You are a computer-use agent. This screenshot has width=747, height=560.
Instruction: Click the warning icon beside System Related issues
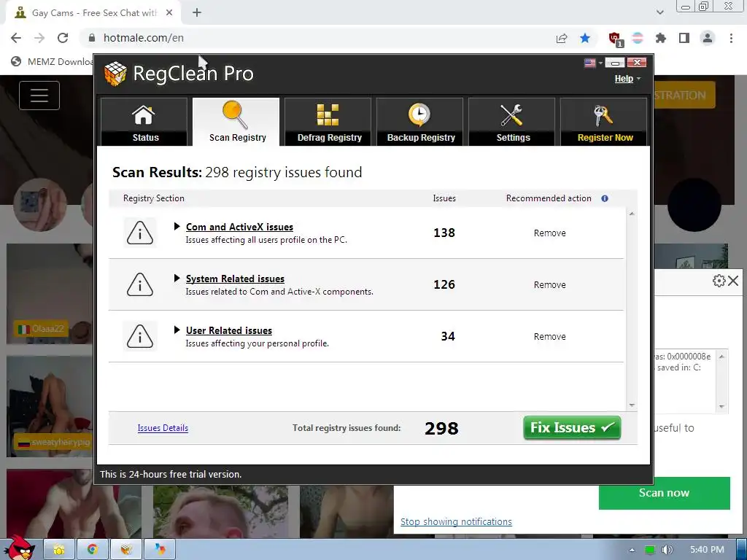(x=140, y=285)
